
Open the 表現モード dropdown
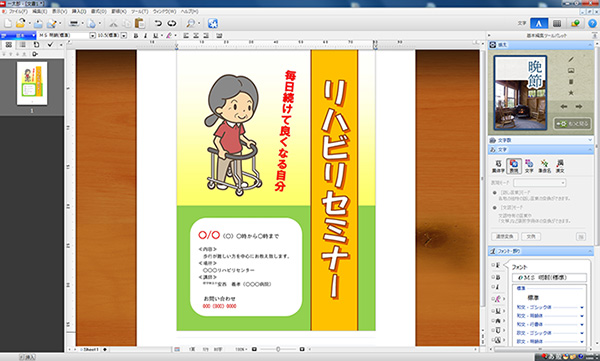540,183
